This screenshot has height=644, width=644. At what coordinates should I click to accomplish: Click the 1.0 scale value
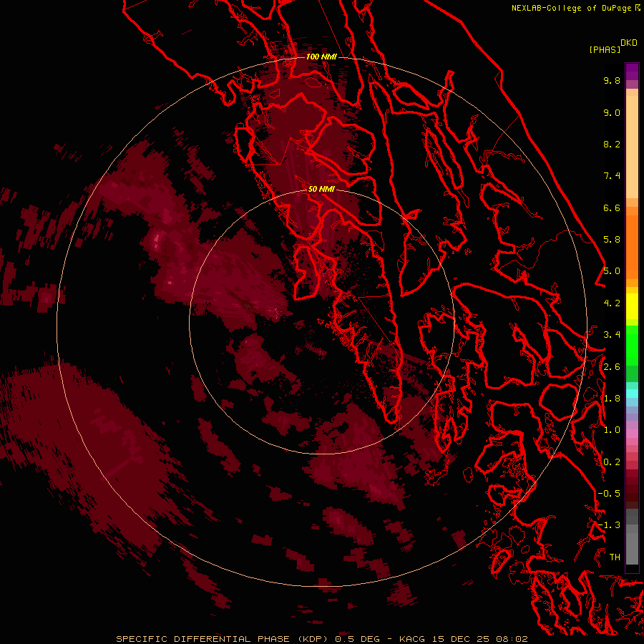(612, 430)
